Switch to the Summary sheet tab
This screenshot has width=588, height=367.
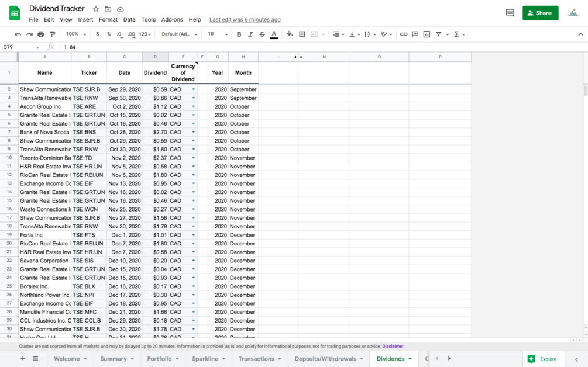click(114, 359)
